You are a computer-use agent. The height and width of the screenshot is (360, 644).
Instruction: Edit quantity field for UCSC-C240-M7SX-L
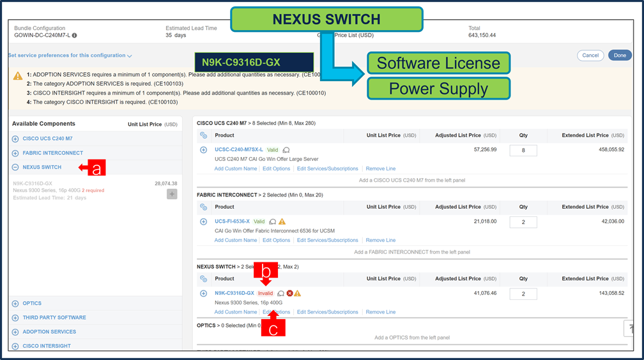click(x=523, y=150)
